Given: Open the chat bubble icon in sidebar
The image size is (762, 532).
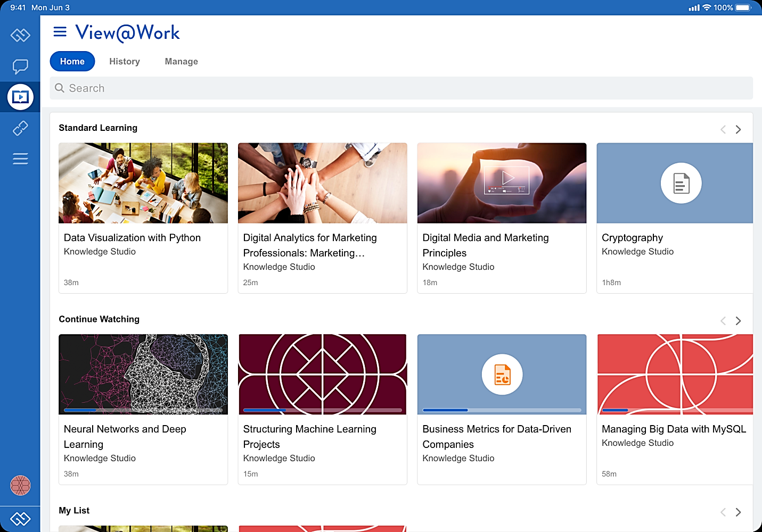Looking at the screenshot, I should pos(20,66).
